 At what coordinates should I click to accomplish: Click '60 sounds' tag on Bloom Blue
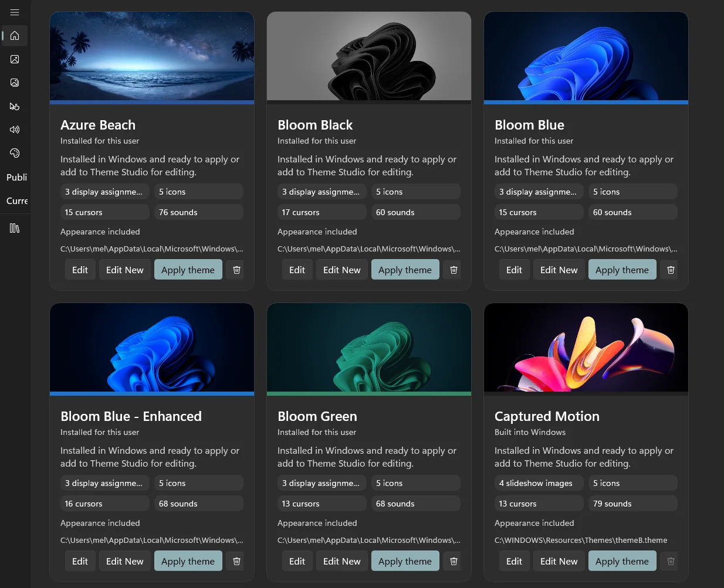click(x=633, y=212)
